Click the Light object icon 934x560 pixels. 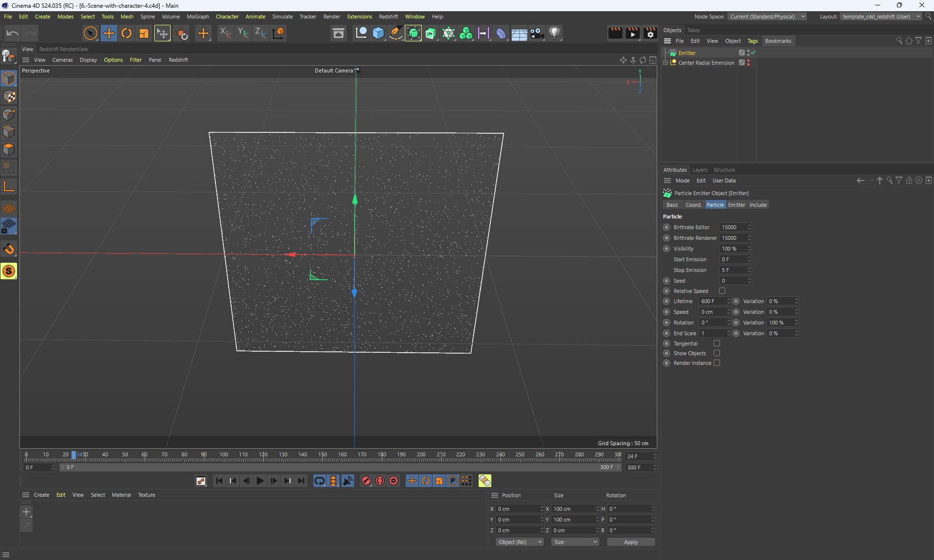pos(555,33)
